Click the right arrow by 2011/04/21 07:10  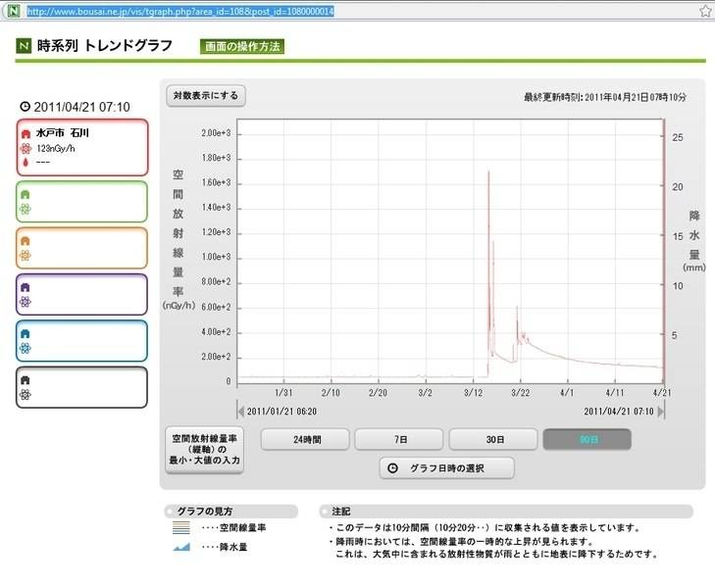tap(662, 412)
